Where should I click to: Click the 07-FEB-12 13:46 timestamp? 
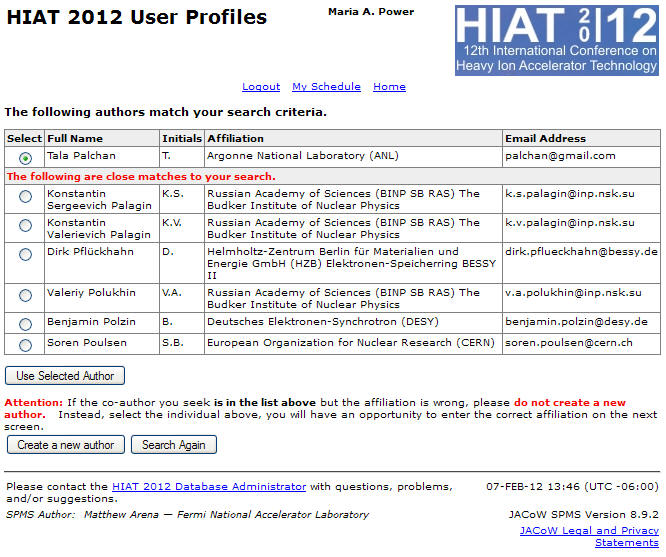coord(572,486)
